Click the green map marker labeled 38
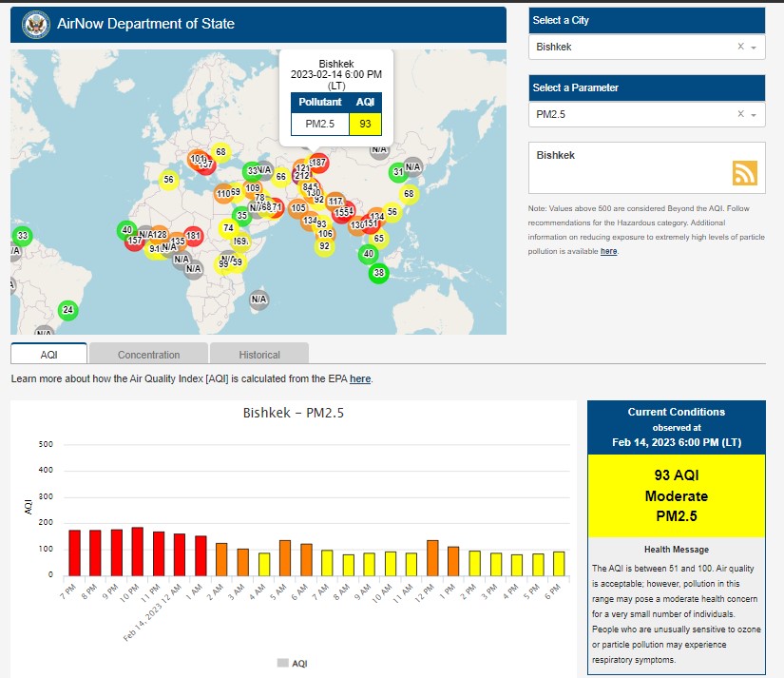This screenshot has width=784, height=678. (x=379, y=274)
